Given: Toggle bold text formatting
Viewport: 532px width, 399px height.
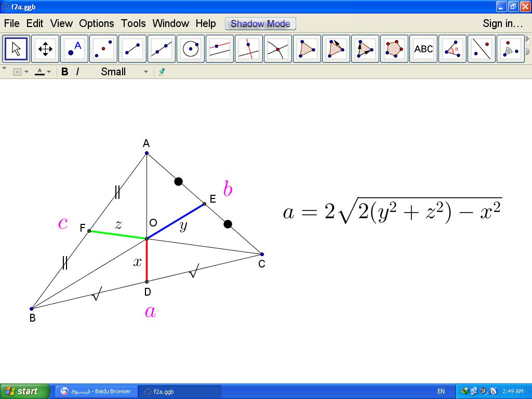Looking at the screenshot, I should (x=64, y=72).
